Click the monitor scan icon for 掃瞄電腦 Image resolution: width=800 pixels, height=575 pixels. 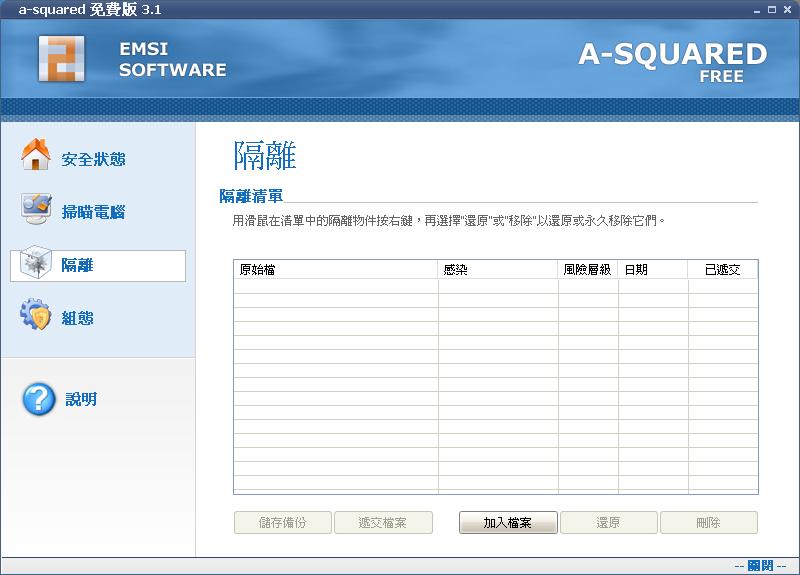pos(36,208)
